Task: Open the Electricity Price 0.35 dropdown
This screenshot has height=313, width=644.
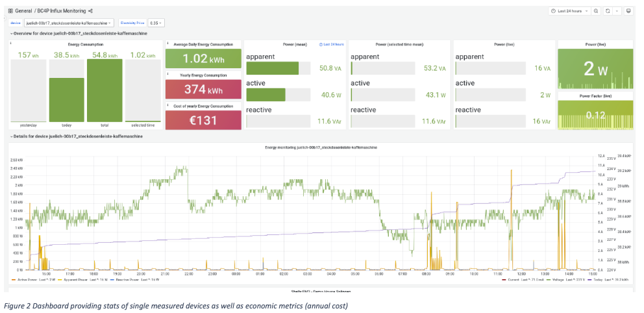Action: click(x=156, y=23)
